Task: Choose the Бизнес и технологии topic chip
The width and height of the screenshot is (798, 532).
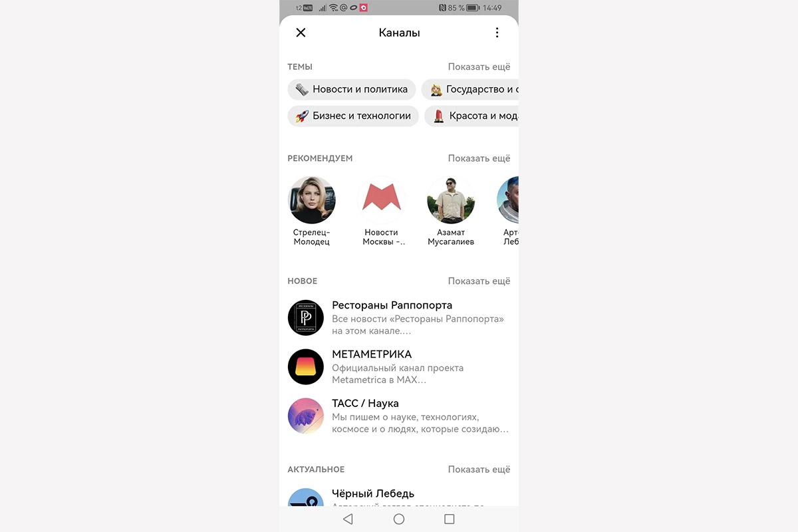Action: click(x=353, y=116)
